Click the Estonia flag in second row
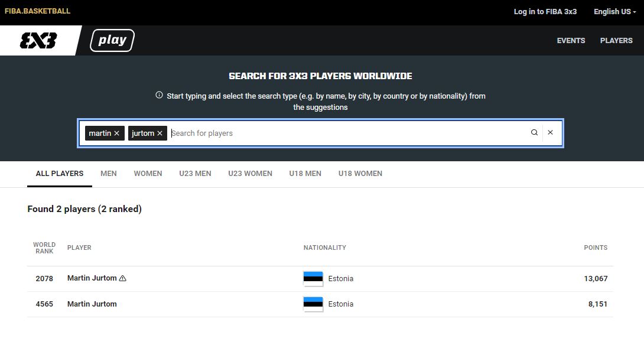 313,304
